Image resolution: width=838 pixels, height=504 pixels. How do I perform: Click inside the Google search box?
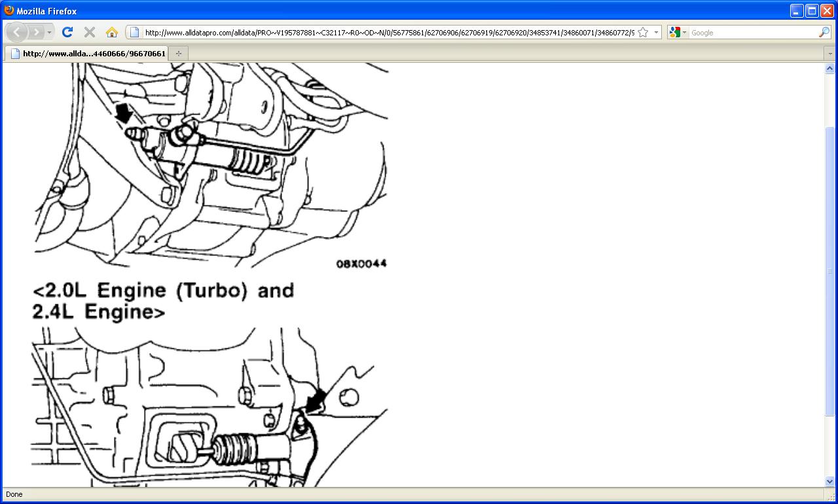753,32
